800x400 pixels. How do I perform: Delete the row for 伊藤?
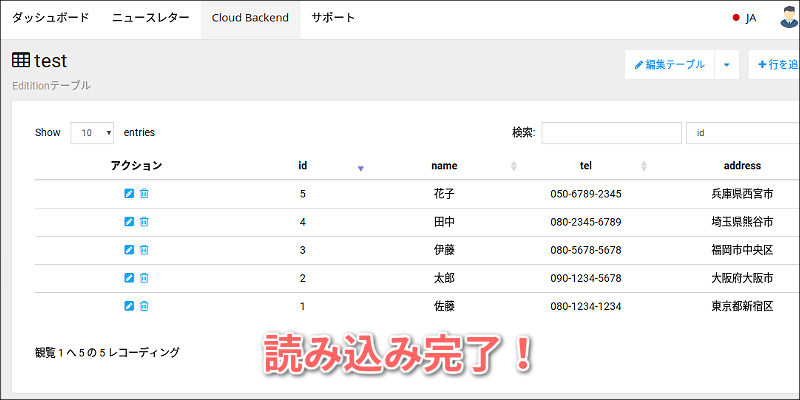[144, 249]
